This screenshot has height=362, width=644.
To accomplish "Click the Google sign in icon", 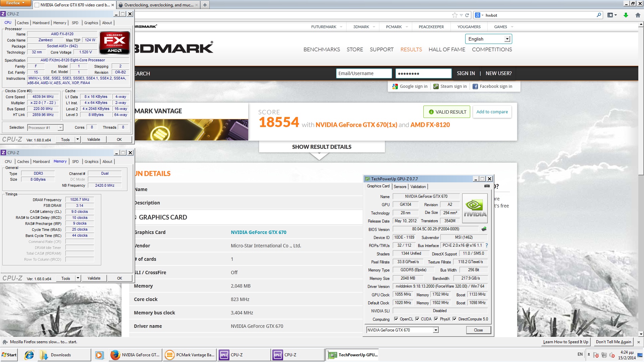I will [395, 86].
